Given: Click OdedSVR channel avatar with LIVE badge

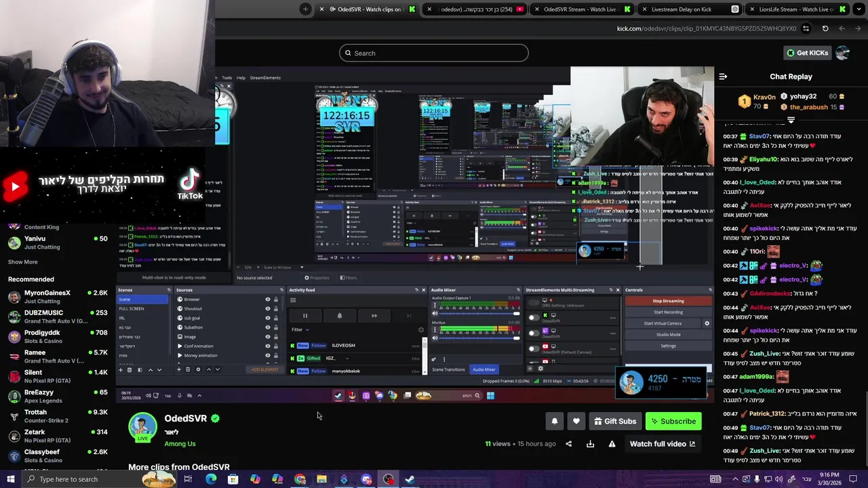Looking at the screenshot, I should click(x=143, y=427).
